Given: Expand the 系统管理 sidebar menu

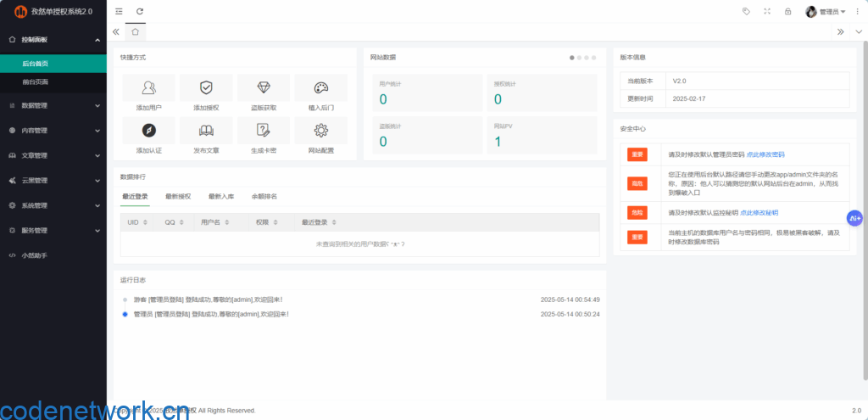Looking at the screenshot, I should coord(53,205).
